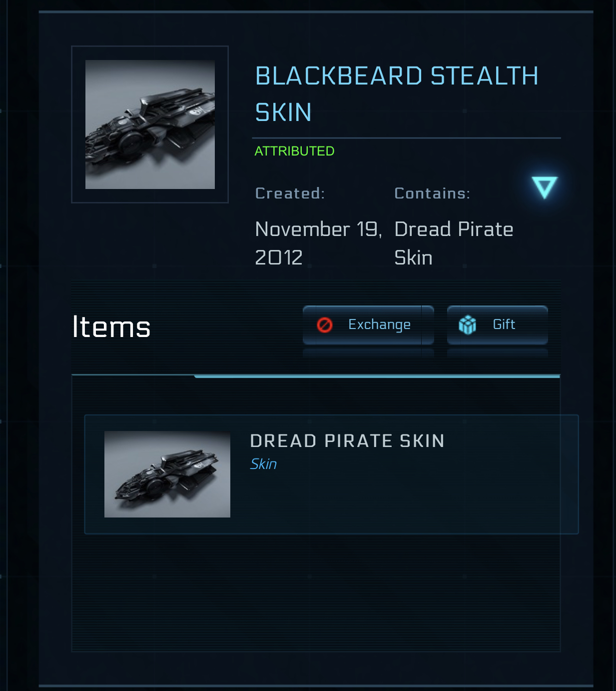
Task: Click the BLACKBEARD STEALTH SKIN title
Action: pos(396,93)
